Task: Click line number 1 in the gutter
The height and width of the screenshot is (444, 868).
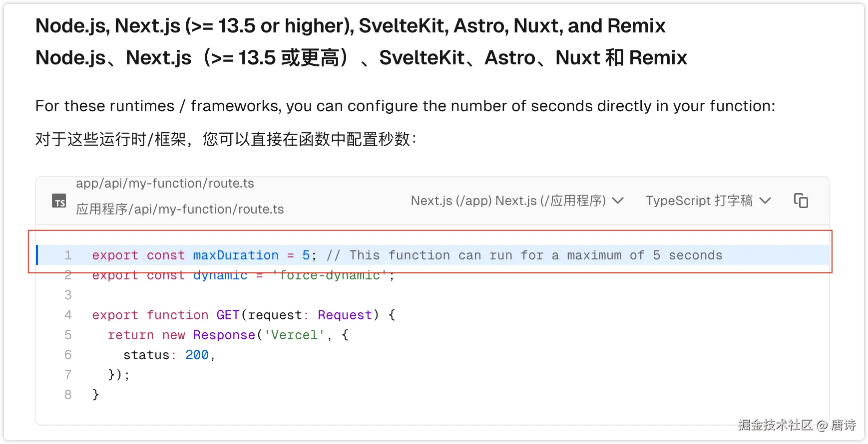Action: 68,255
